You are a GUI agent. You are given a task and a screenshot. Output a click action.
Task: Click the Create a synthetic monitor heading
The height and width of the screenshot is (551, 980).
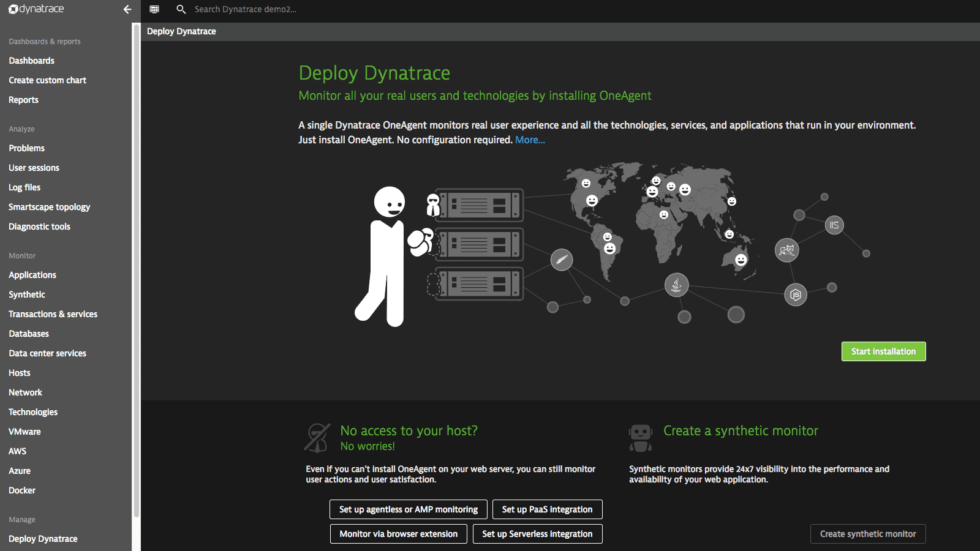point(741,431)
